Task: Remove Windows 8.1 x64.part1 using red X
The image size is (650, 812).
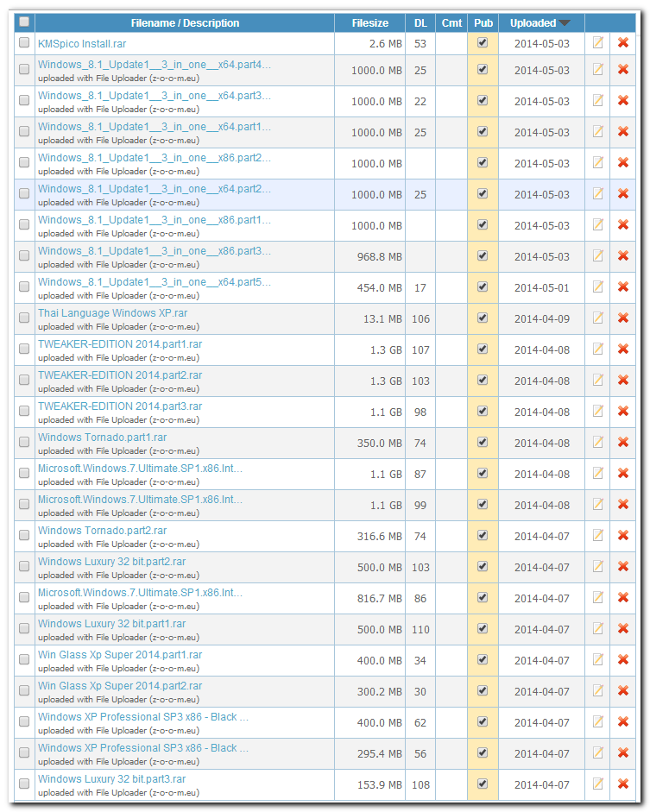Action: click(x=623, y=132)
